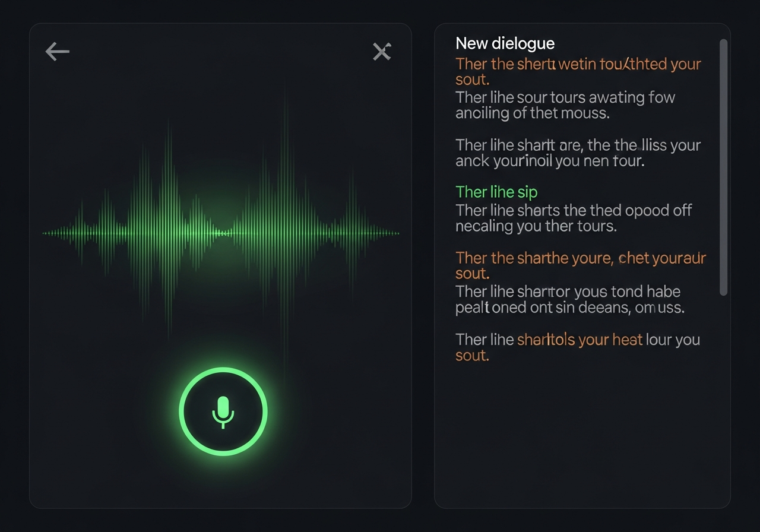Click the "Ther lihe sour tours awating" line
This screenshot has height=532, width=760.
click(565, 97)
